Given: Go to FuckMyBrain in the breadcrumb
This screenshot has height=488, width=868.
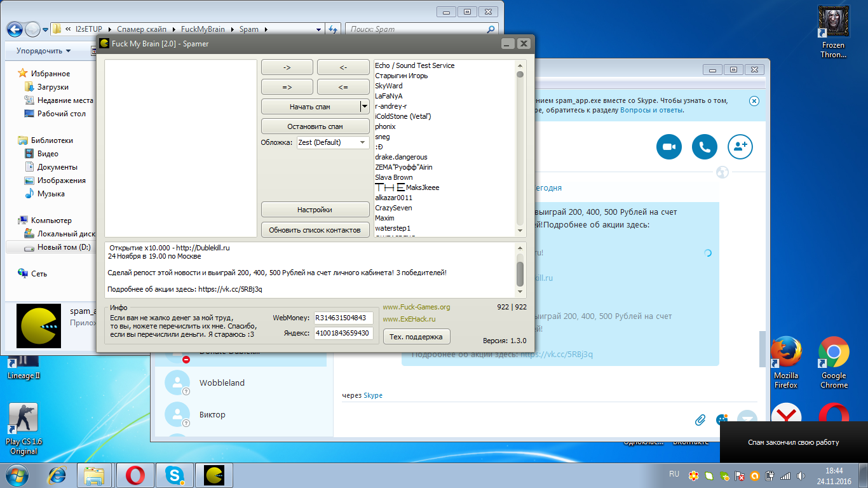Looking at the screenshot, I should pos(203,29).
